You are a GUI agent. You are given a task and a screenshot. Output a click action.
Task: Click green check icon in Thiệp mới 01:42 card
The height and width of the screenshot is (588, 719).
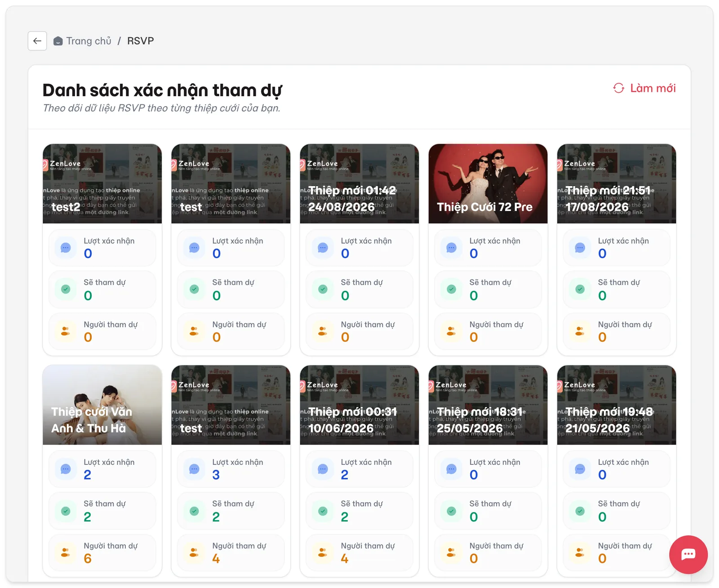point(323,289)
